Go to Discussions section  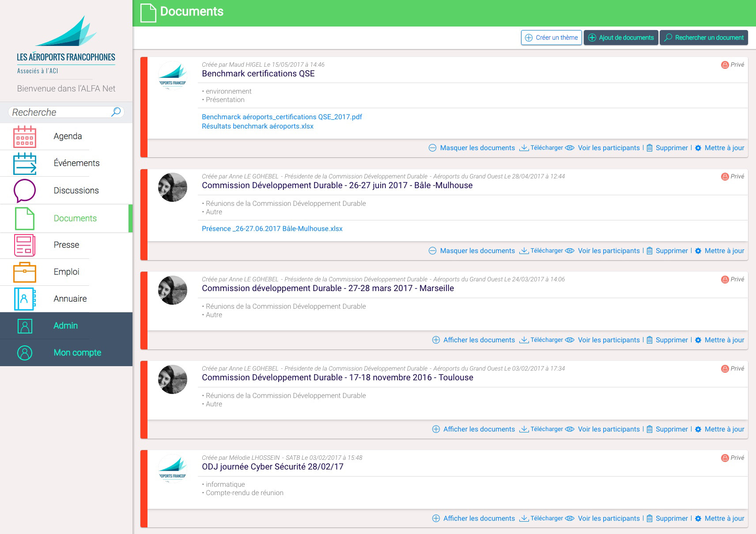[66, 191]
